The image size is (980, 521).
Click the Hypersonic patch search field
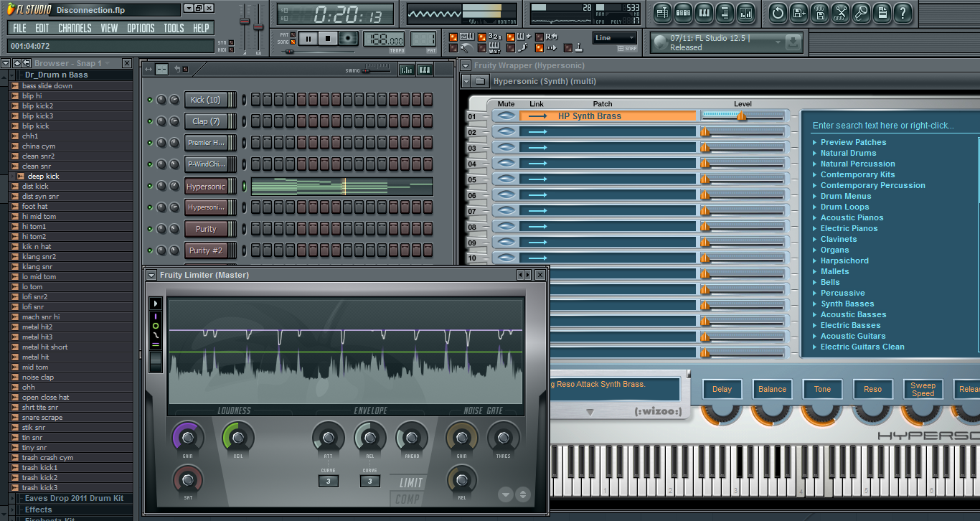(895, 125)
